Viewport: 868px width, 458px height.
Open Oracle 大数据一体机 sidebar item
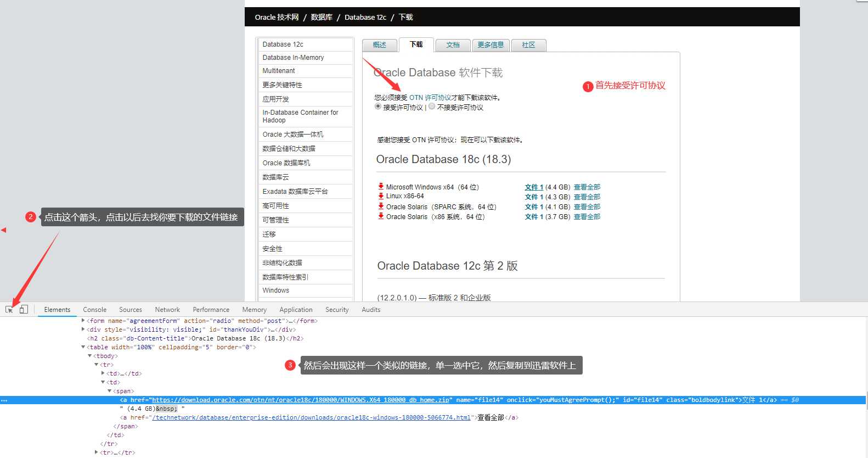coord(306,135)
